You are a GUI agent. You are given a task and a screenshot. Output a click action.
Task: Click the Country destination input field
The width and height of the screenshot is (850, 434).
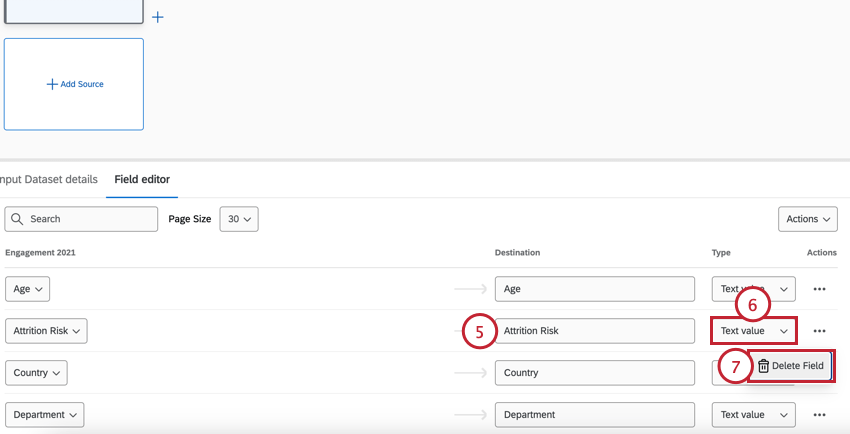click(x=594, y=373)
